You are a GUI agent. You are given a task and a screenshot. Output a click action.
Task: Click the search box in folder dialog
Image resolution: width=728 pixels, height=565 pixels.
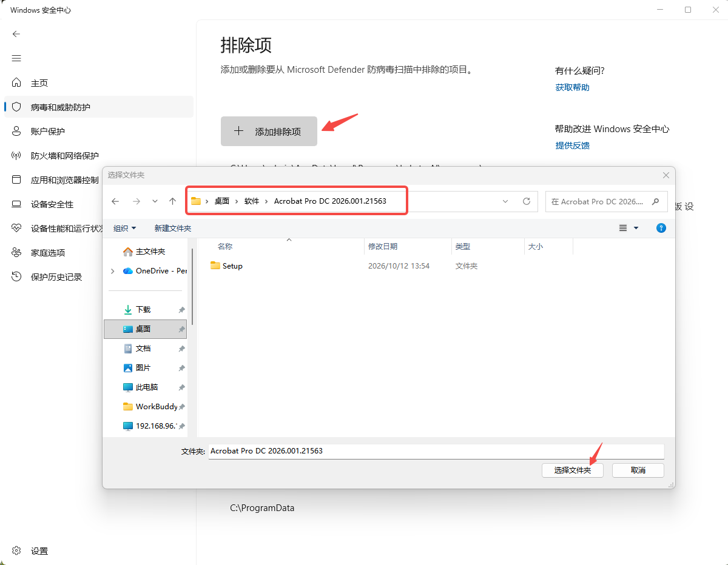pos(607,201)
